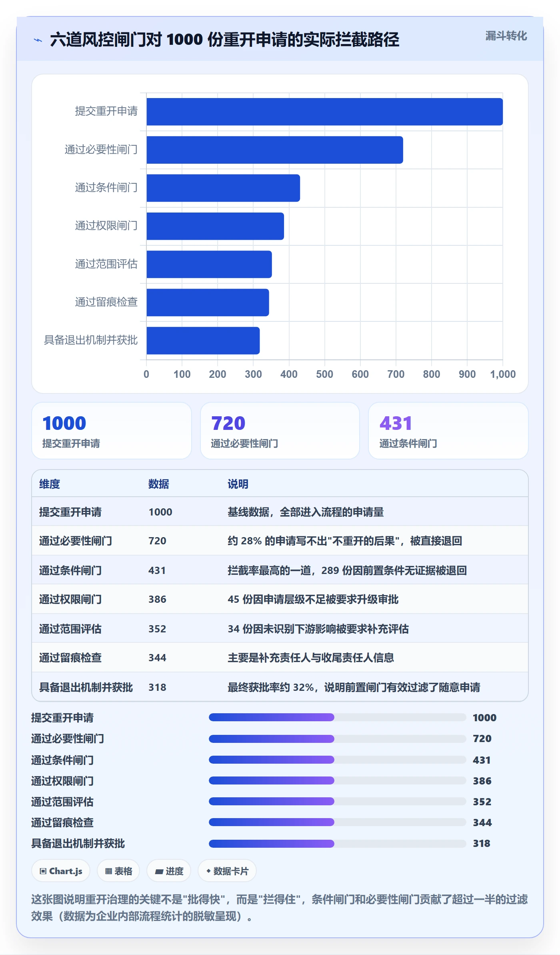
Task: Click the 通过范围评估 bar in chart
Action: point(209,264)
